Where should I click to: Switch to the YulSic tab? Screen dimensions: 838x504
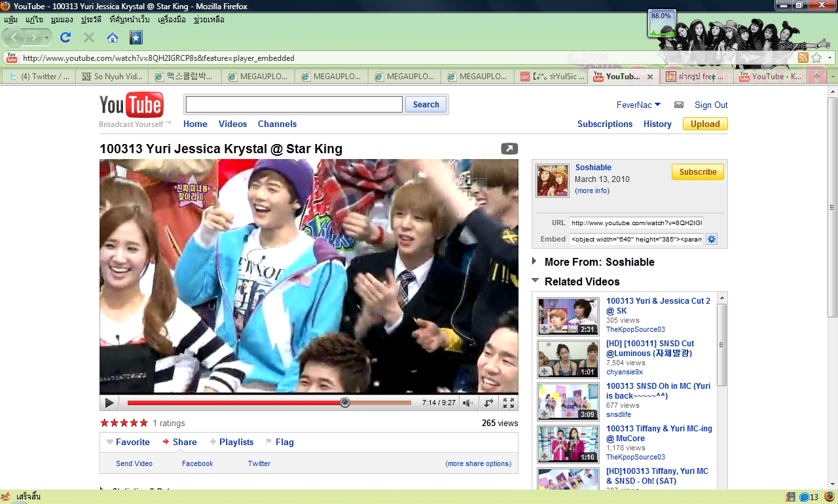551,77
